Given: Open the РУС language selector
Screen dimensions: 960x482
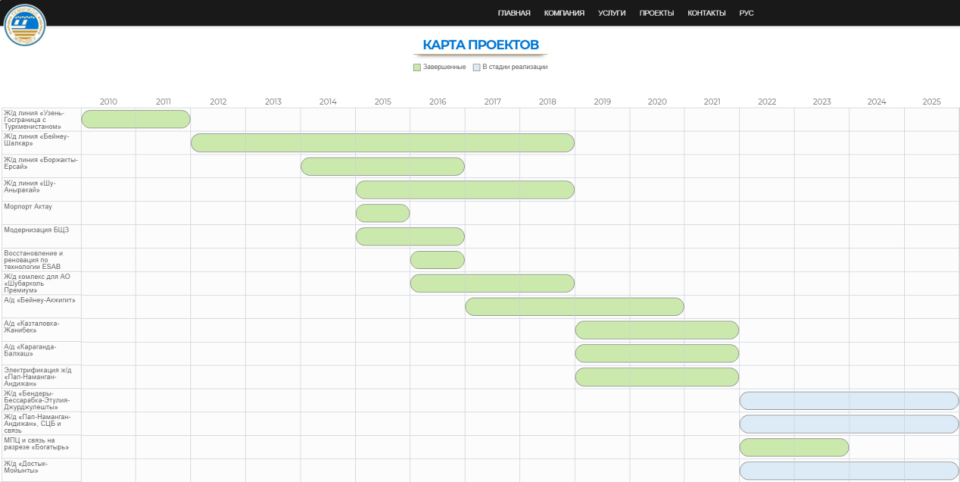Looking at the screenshot, I should coord(746,13).
